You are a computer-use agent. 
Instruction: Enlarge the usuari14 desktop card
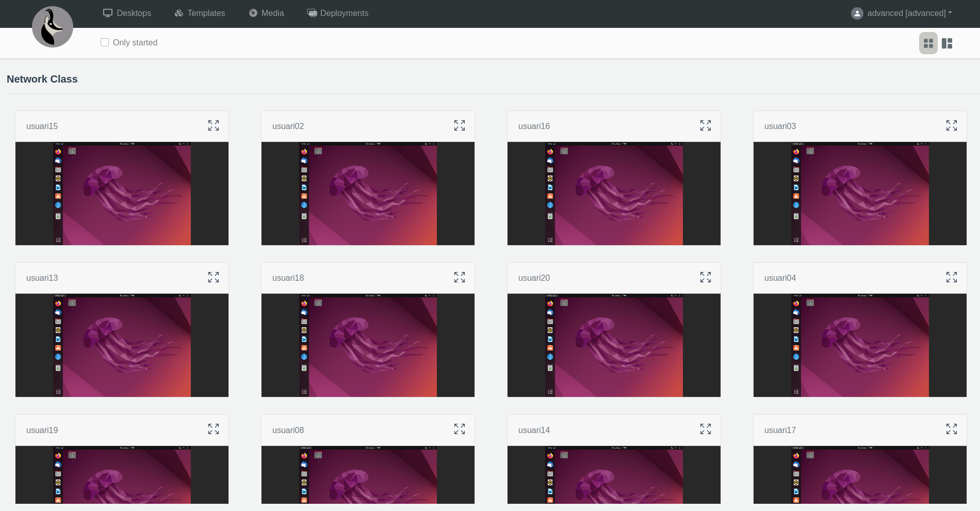(706, 429)
